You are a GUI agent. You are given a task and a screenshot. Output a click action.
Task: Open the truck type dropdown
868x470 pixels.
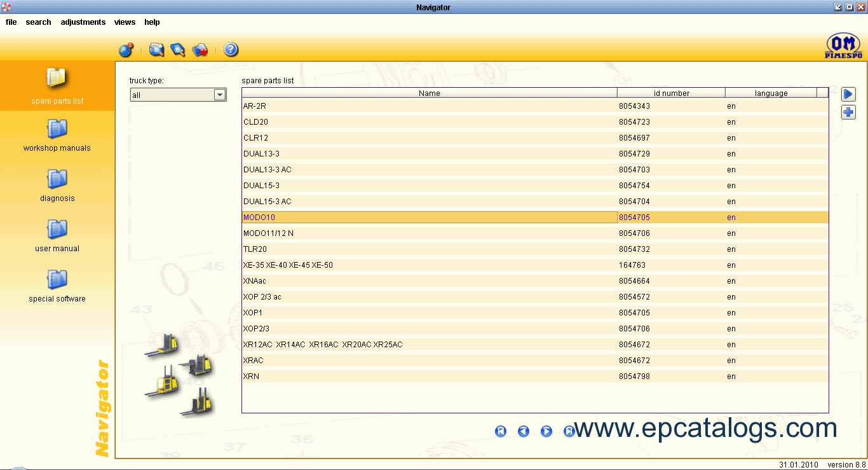pyautogui.click(x=178, y=95)
